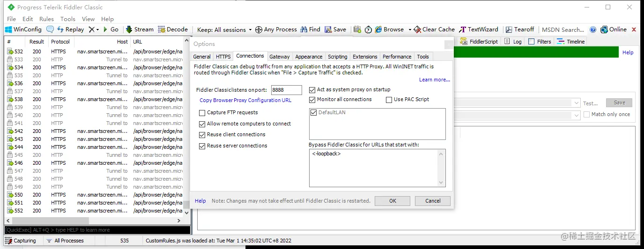Clear Cache from the toolbar
The height and width of the screenshot is (249, 644).
[x=435, y=29]
